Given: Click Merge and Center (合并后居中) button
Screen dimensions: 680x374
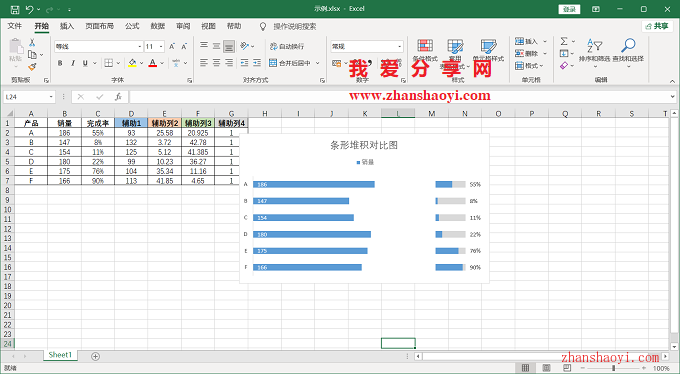Looking at the screenshot, I should point(291,63).
